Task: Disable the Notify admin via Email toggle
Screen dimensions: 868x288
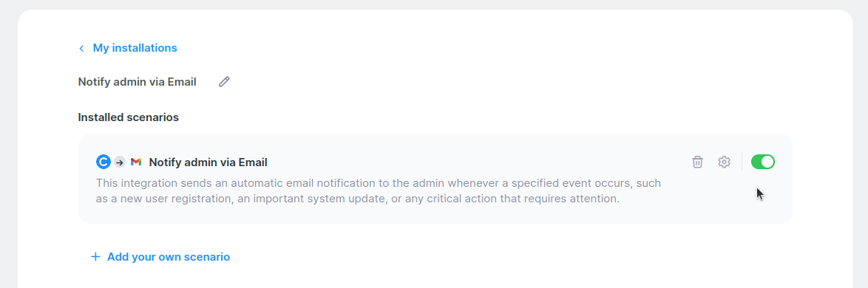Action: [x=763, y=162]
